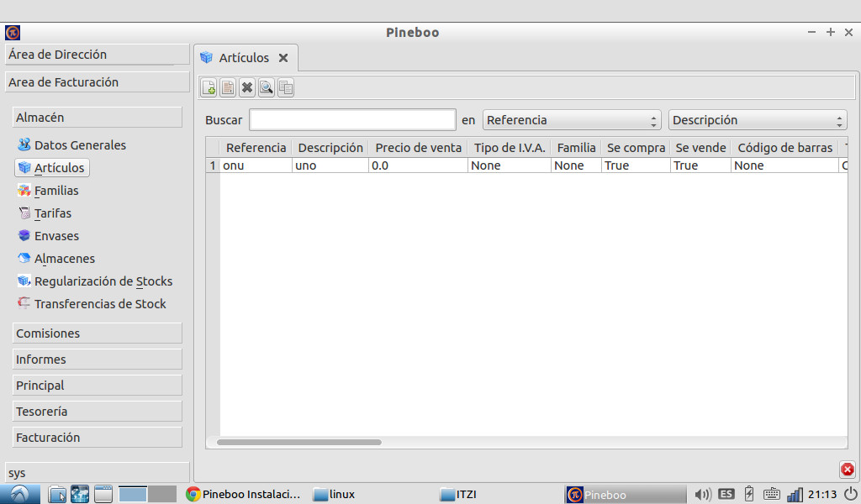Click the Almacenes warehouse icon
Image resolution: width=861 pixels, height=504 pixels.
tap(24, 258)
